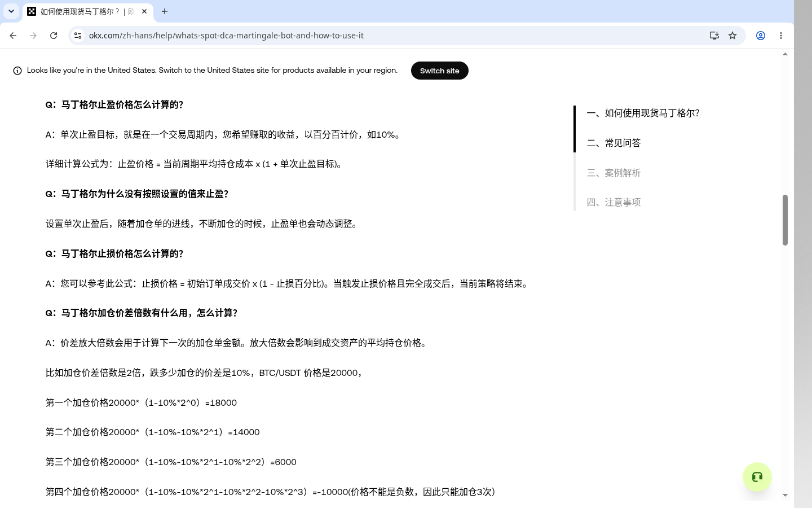Viewport: 812px width, 508px height.
Task: Click the scrollbar down arrow
Action: (785, 495)
